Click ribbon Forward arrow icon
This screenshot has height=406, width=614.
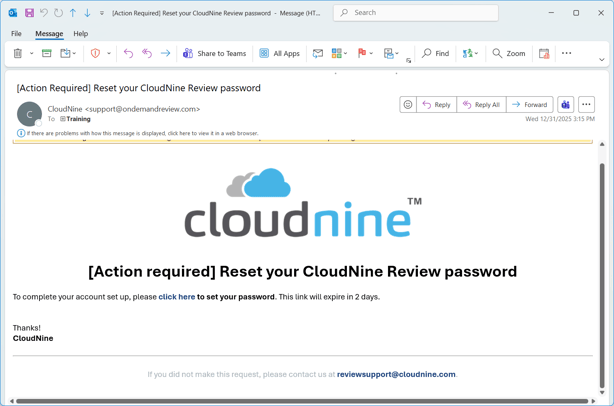pos(166,53)
